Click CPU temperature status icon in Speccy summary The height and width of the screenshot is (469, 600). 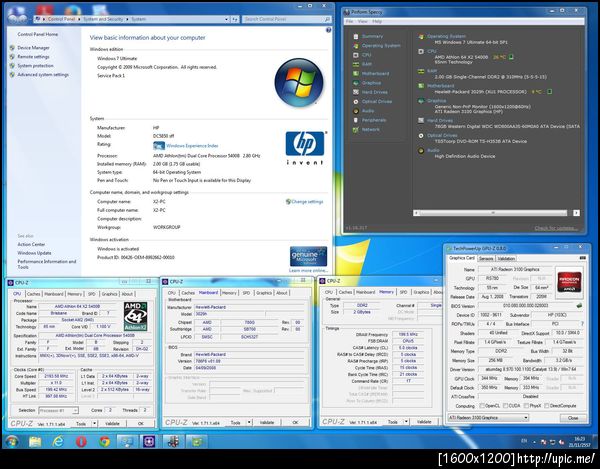511,57
